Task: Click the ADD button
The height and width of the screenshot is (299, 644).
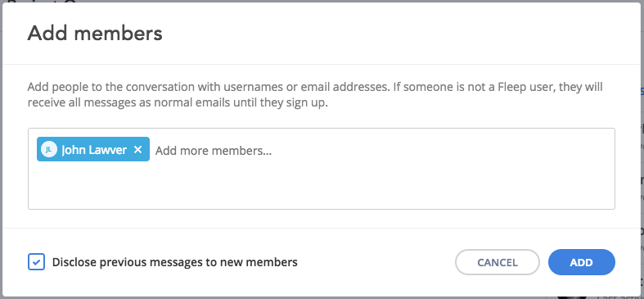Action: (x=581, y=262)
